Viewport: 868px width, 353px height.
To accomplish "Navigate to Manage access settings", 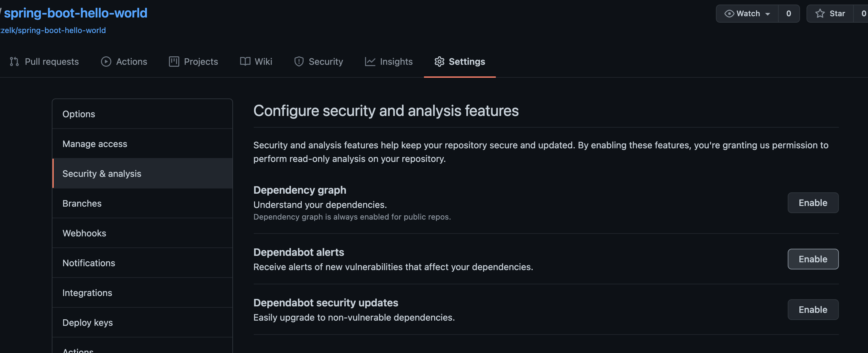I will pos(95,143).
